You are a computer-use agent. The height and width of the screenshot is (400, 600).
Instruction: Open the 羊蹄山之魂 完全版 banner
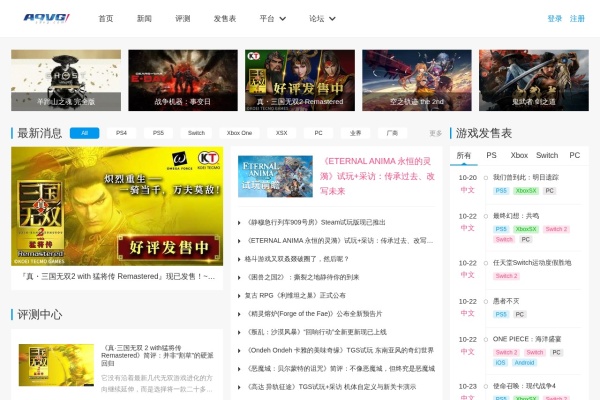[66, 80]
